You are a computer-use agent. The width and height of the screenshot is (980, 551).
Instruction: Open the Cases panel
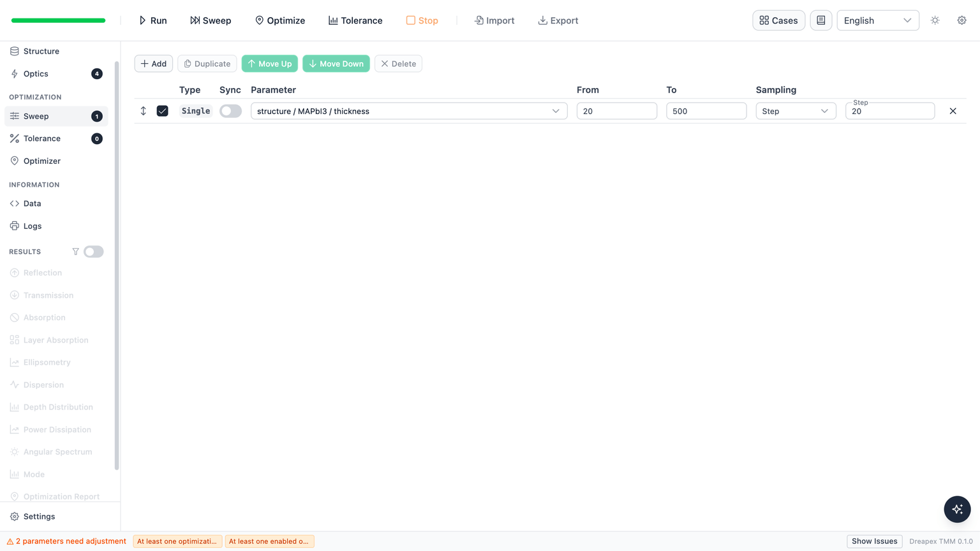(779, 20)
